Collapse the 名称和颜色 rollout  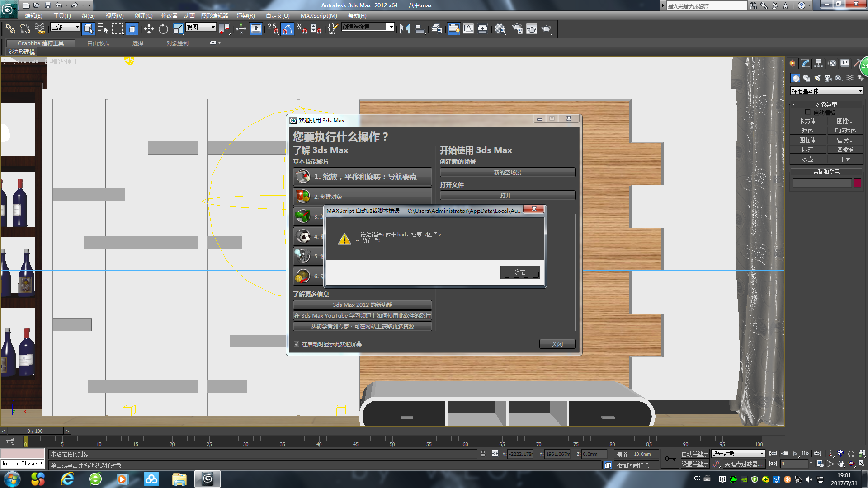[826, 172]
